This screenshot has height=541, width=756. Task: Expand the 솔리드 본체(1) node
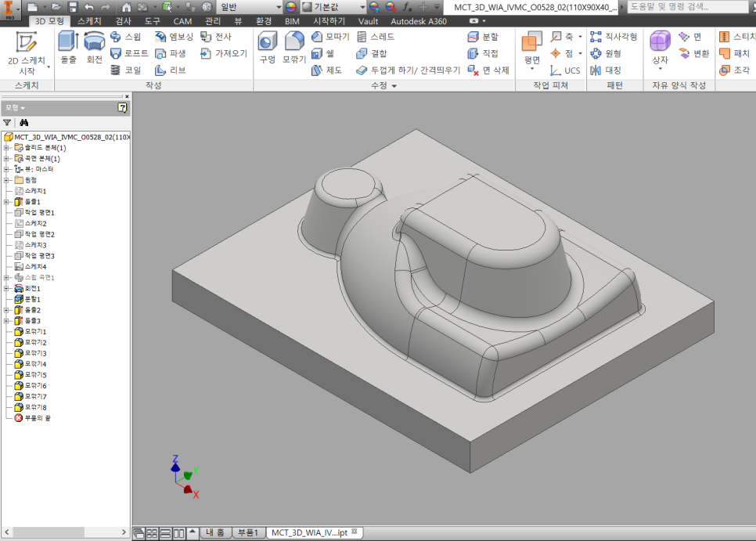click(x=6, y=147)
